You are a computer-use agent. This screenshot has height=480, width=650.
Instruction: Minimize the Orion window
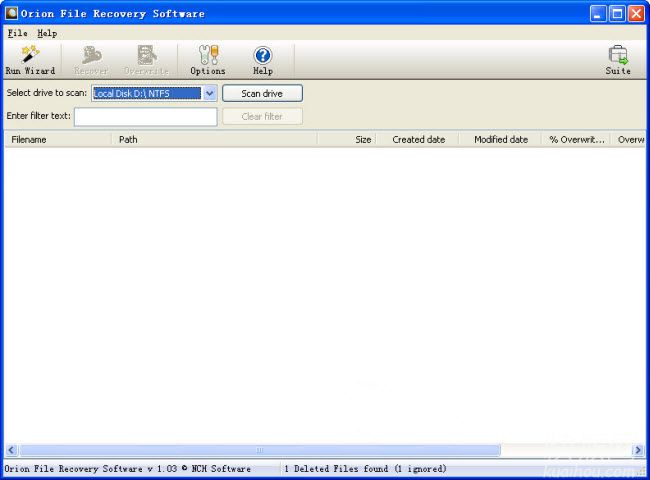tap(598, 14)
